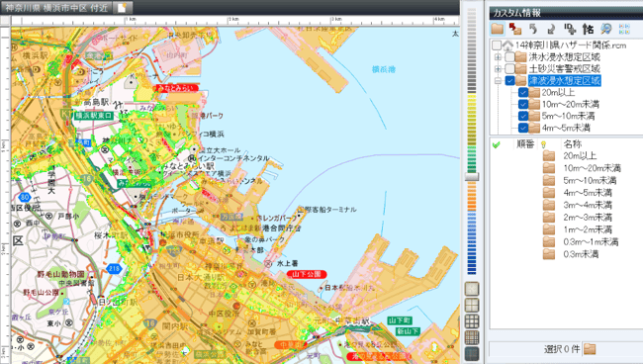Expand the 洪水浸水想定区域 tree node
Screen dimensions: 643x364
point(498,57)
